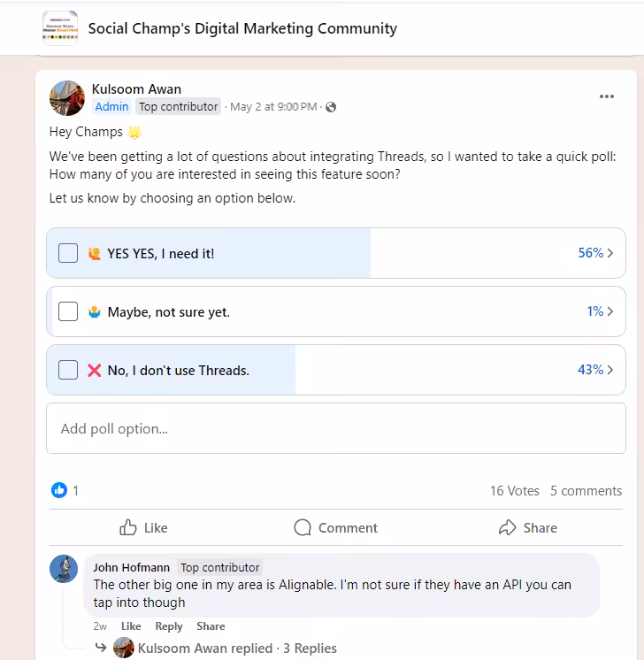Expand 'Kulsoom Awan replied · 3 Replies'
Screen dimensions: 644x660
click(x=237, y=648)
